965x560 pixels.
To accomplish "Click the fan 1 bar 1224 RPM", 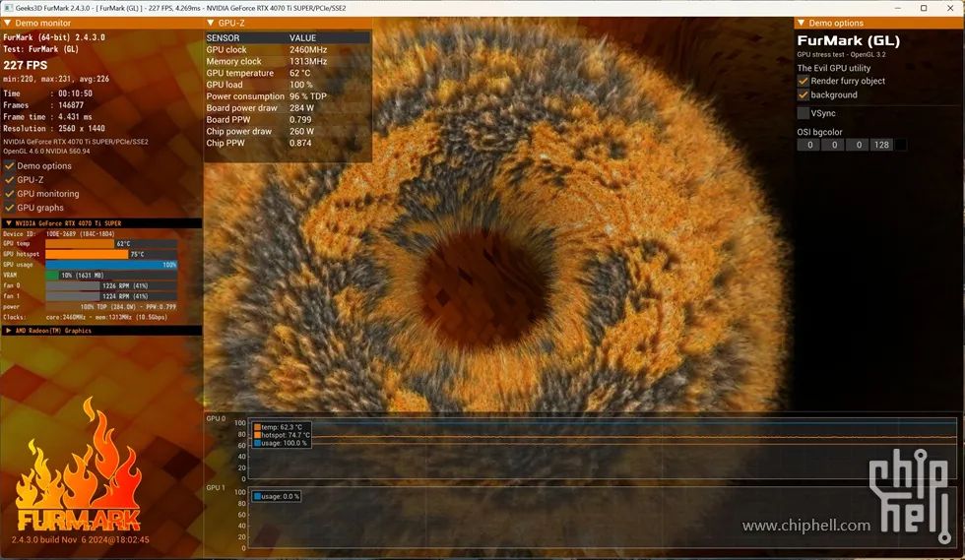I will [x=111, y=296].
